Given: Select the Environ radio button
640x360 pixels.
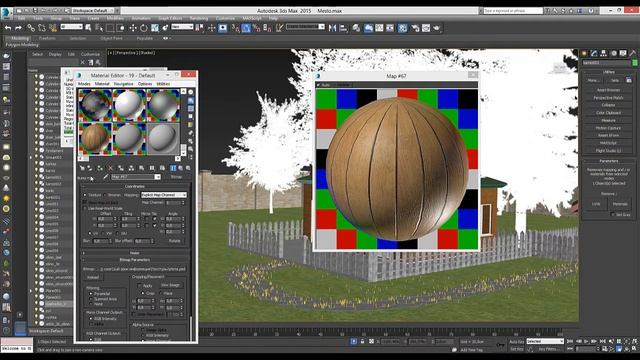Looking at the screenshot, I should (105, 195).
